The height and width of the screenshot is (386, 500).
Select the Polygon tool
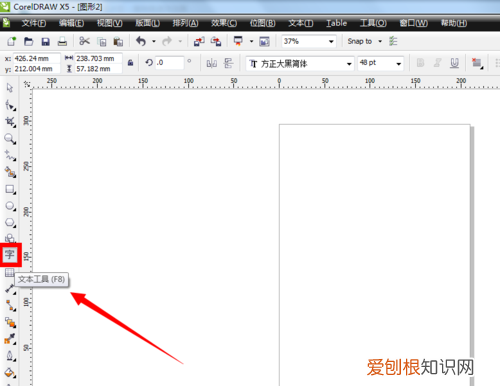point(10,222)
